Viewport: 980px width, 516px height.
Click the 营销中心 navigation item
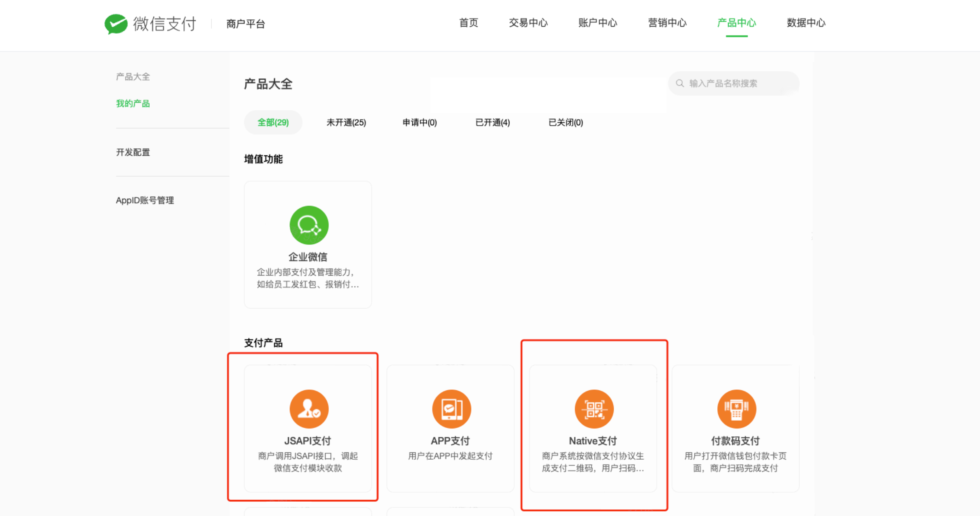click(667, 23)
